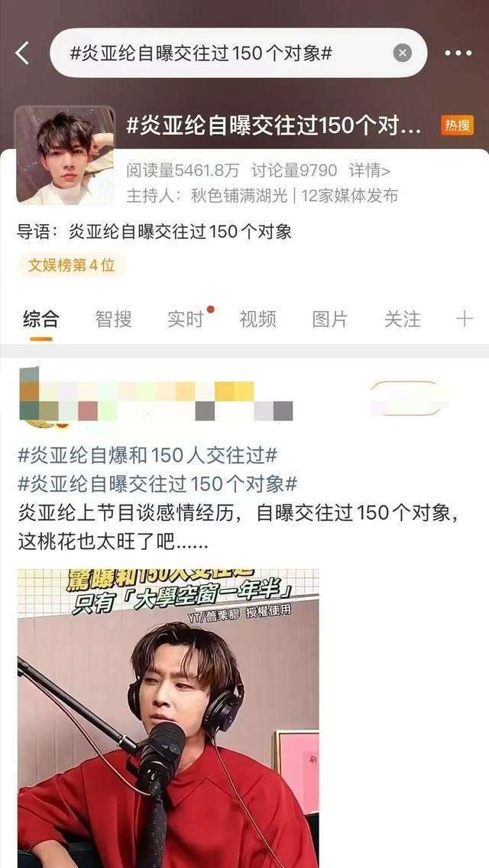Open the topic avatar thumbnail
This screenshot has width=489, height=868.
tap(65, 155)
